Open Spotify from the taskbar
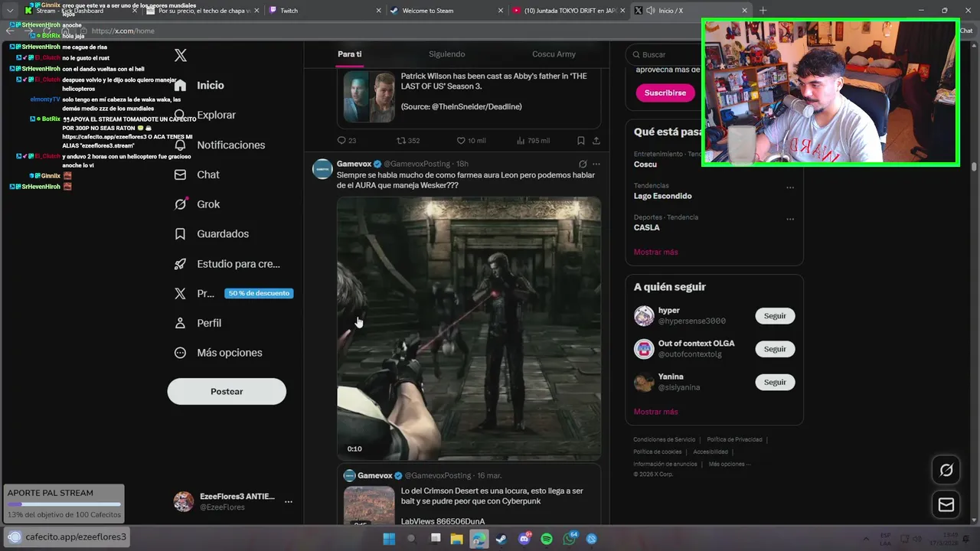This screenshot has height=551, width=980. [x=547, y=539]
